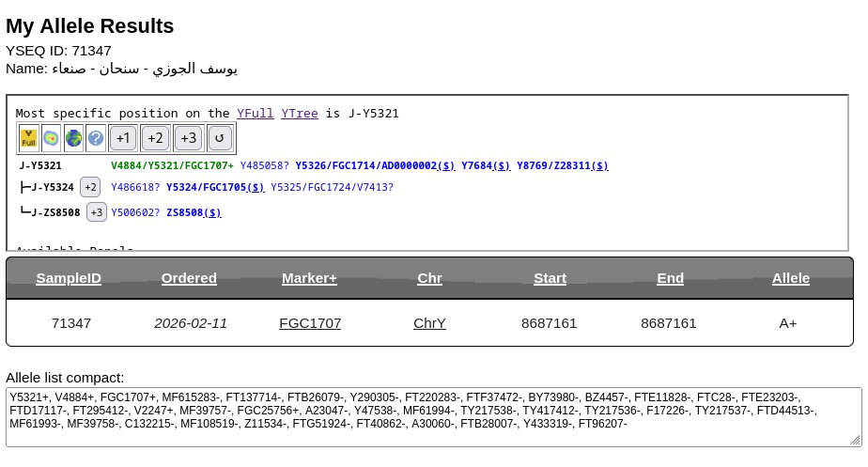Open the heatmap icon in the toolbar
This screenshot has width=868, height=467.
51,138
